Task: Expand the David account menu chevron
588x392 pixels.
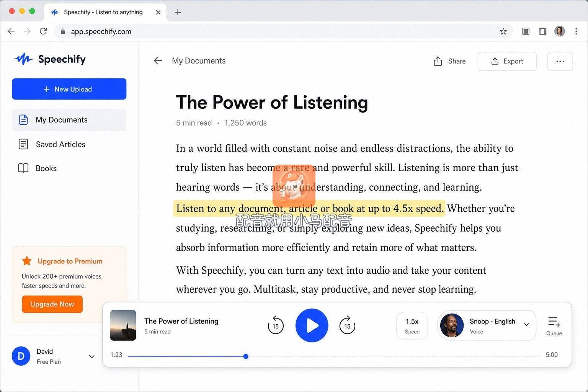Action: (x=92, y=356)
